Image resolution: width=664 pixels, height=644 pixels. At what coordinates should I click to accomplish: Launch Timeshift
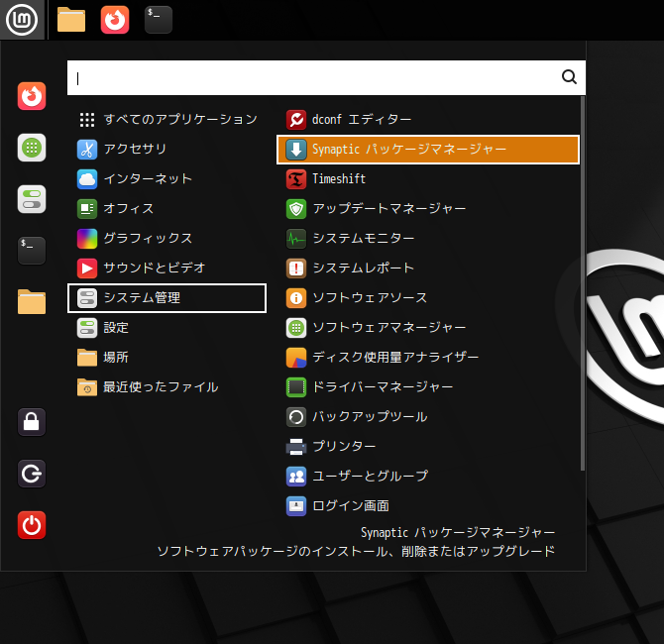pos(428,178)
